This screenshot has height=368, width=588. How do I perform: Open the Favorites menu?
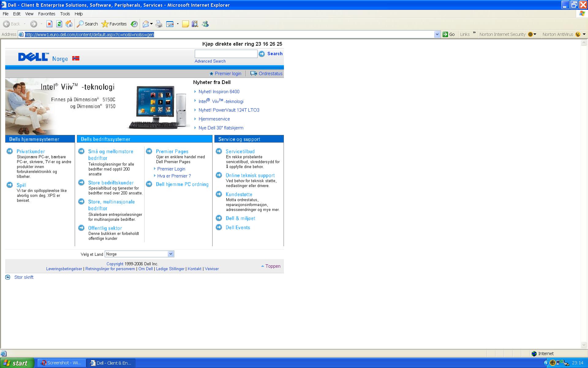(47, 14)
